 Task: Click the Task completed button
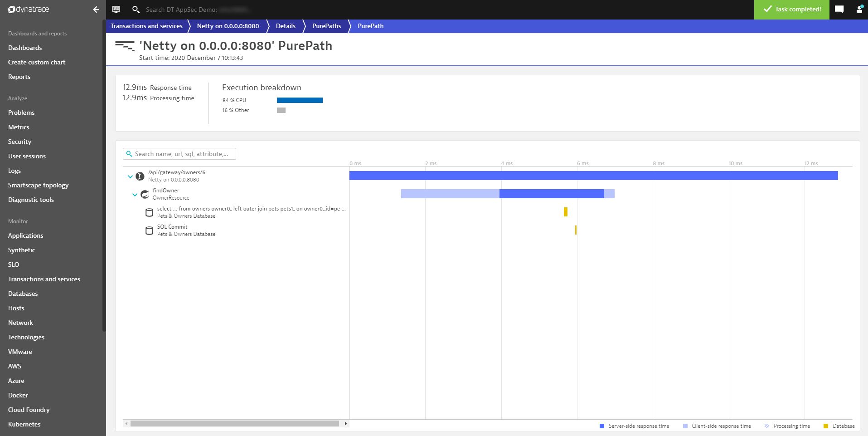tap(791, 10)
